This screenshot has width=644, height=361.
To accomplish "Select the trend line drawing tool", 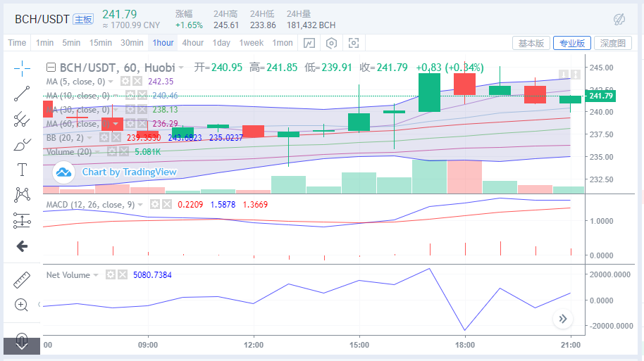I will click(22, 94).
